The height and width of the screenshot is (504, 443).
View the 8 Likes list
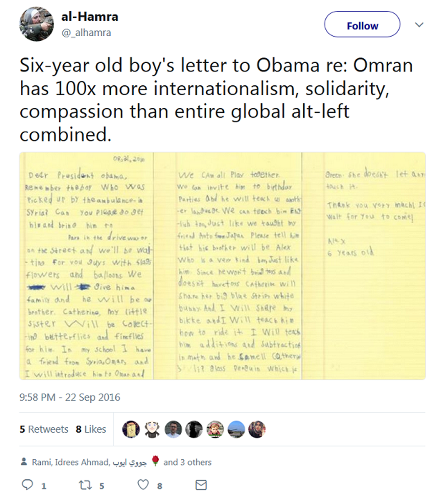pos(91,429)
